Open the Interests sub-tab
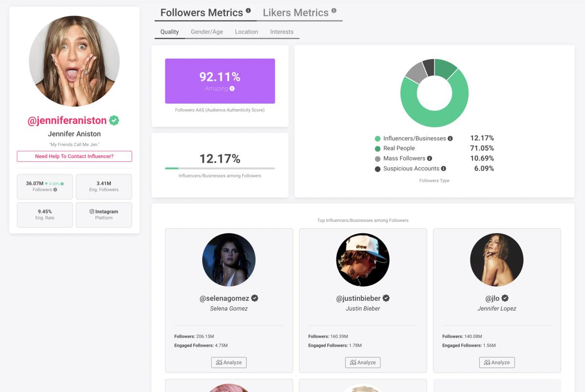585x392 pixels. coord(282,32)
